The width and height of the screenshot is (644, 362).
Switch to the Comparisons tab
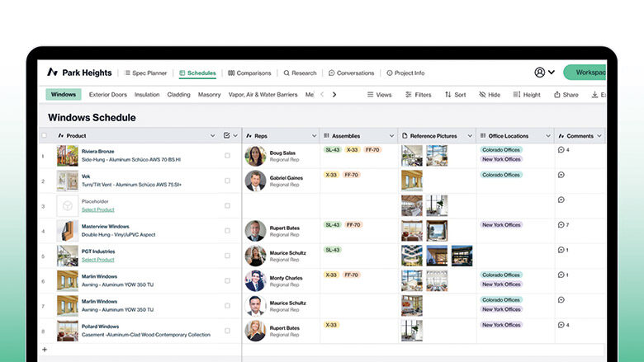[249, 73]
